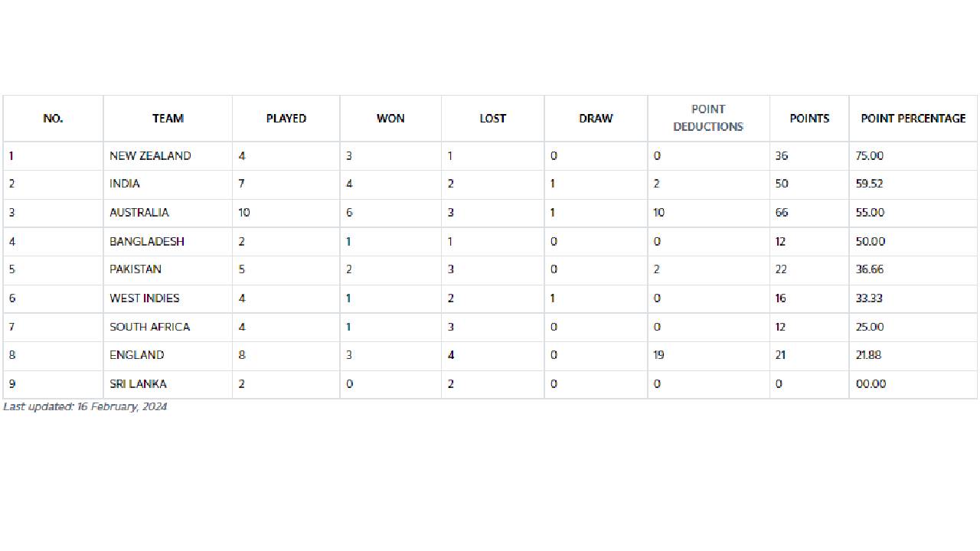Click the ENGLAND team name

(137, 355)
